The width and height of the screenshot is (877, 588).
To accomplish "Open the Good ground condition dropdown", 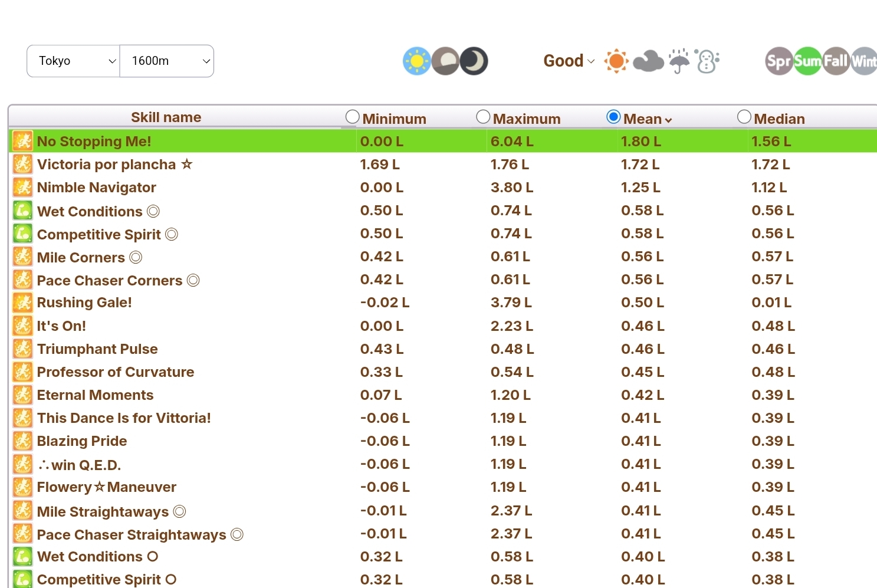I will pos(569,61).
